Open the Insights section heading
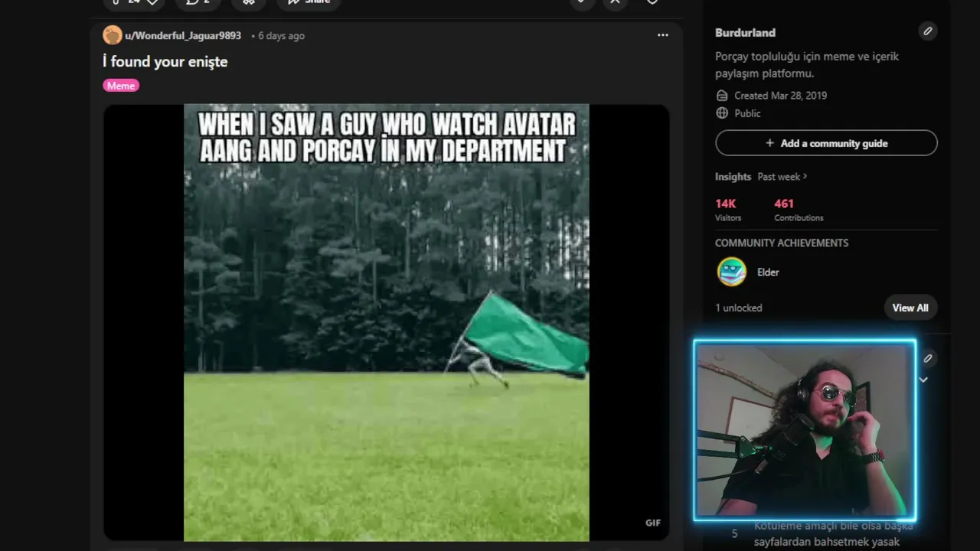 pyautogui.click(x=733, y=177)
